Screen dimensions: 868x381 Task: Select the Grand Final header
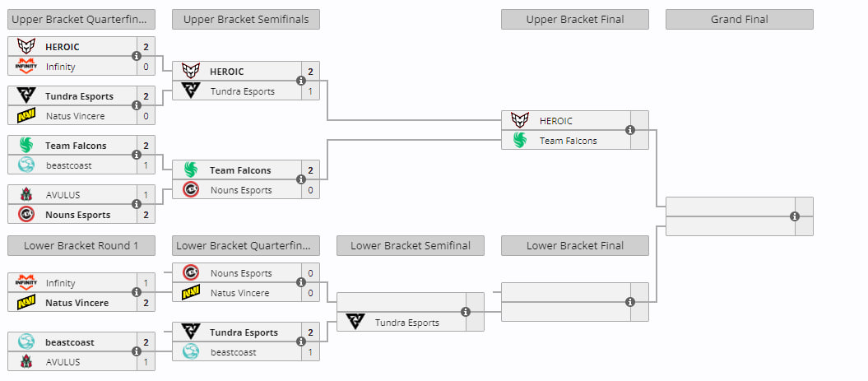[739, 20]
